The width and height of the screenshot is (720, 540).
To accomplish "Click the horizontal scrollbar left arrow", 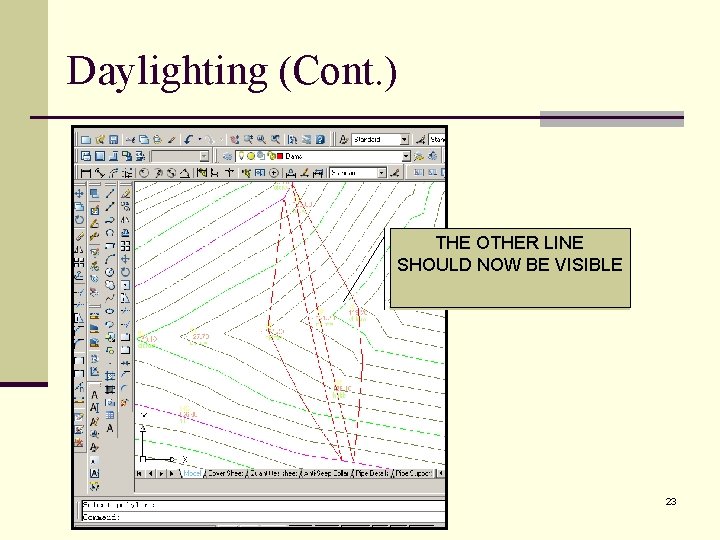I will coord(440,473).
